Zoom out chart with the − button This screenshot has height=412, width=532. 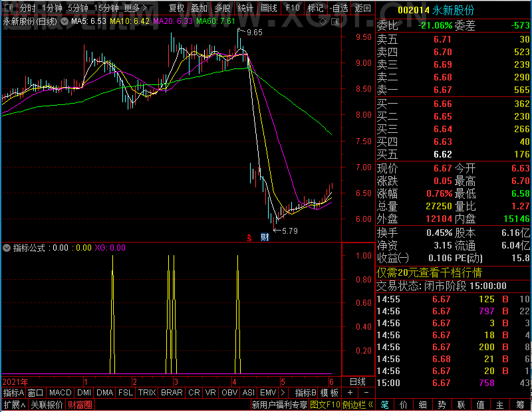click(x=366, y=393)
